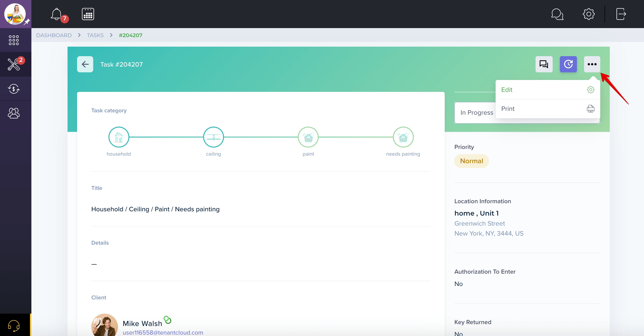This screenshot has height=336, width=644.
Task: Click the Print printer icon
Action: click(x=590, y=109)
